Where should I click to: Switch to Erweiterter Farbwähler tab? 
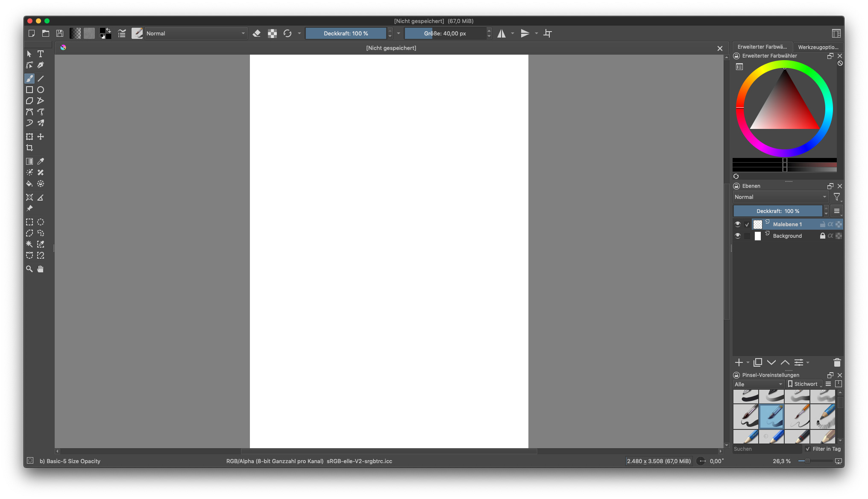tap(762, 47)
